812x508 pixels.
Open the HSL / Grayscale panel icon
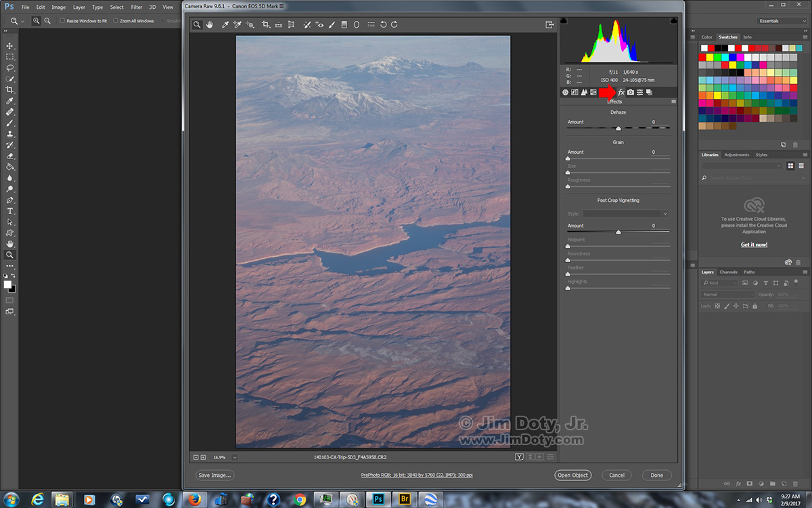coord(593,92)
